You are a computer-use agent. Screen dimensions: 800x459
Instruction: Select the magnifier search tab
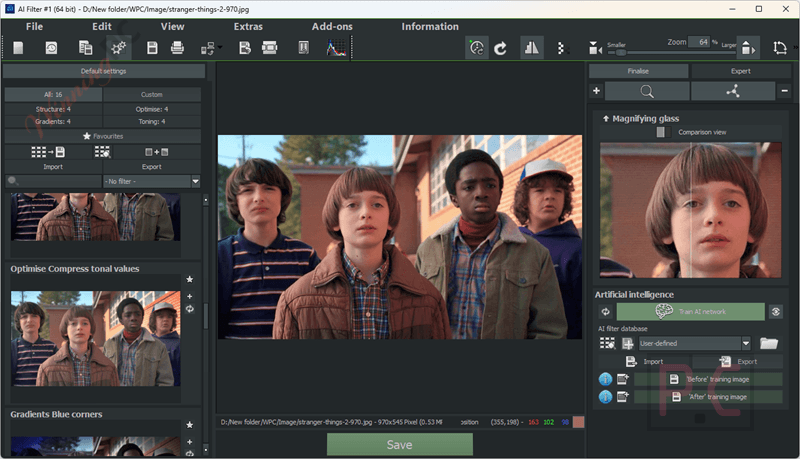[x=646, y=91]
